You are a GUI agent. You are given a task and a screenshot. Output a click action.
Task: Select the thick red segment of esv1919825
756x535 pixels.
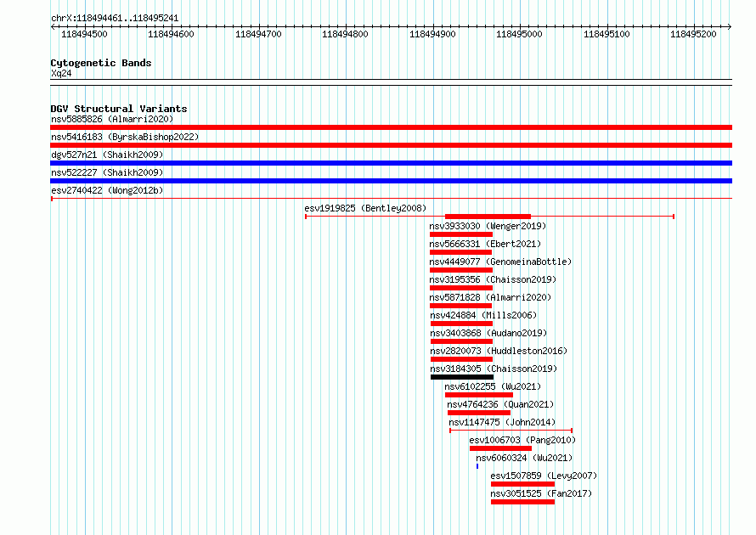tap(488, 217)
